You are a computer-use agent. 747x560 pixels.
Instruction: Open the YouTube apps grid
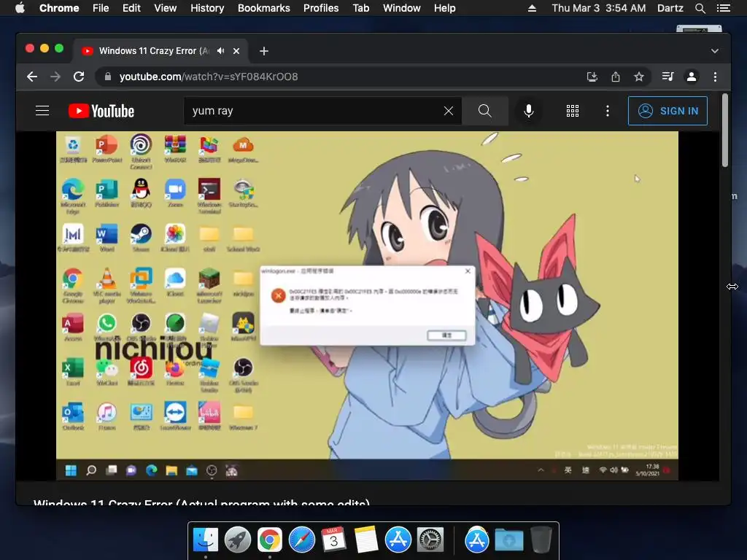pos(573,111)
